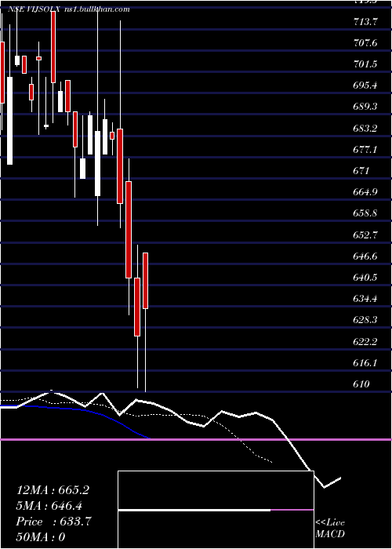Screen dimensions: 392x549
Task: Select the 640.5 price axis label
Action: [x=365, y=278]
